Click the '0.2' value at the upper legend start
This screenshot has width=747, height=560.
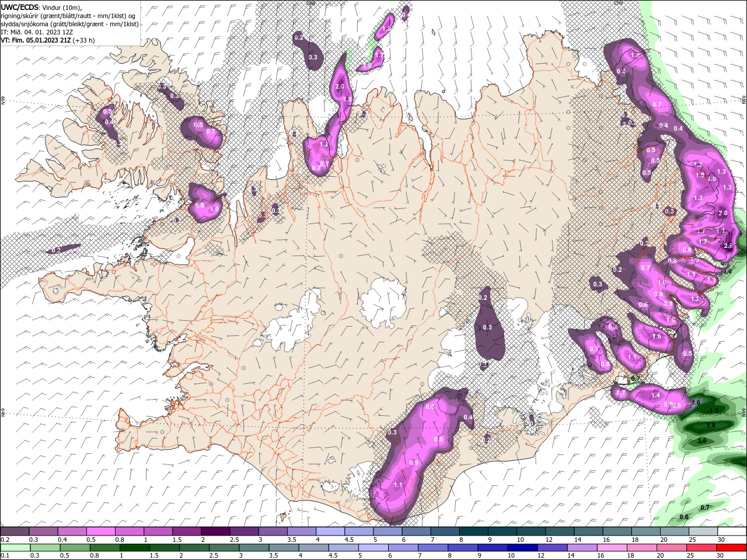coord(5,540)
